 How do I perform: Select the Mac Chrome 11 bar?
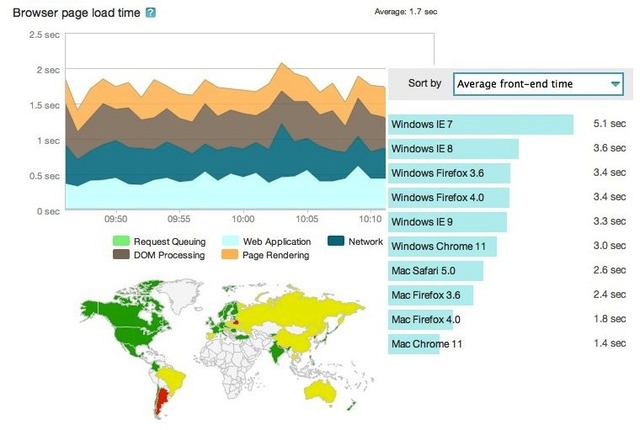pos(413,344)
